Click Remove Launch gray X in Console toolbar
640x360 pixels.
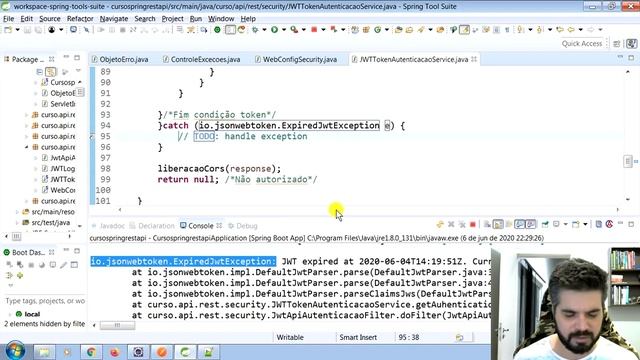[x=451, y=224]
